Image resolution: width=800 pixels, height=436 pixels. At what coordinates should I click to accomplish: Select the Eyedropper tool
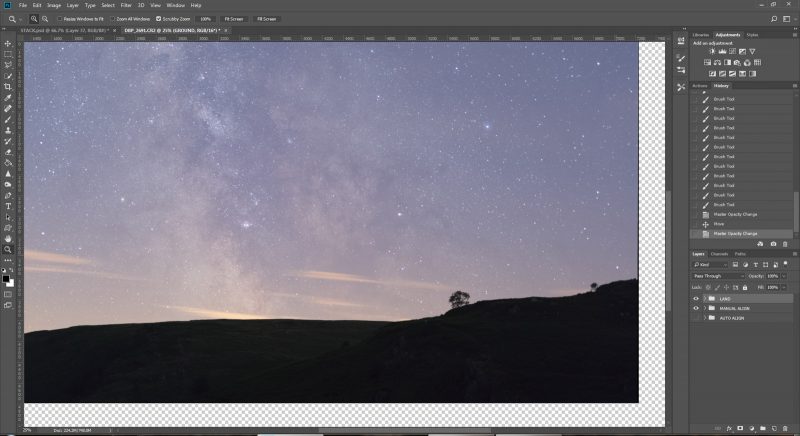point(8,97)
